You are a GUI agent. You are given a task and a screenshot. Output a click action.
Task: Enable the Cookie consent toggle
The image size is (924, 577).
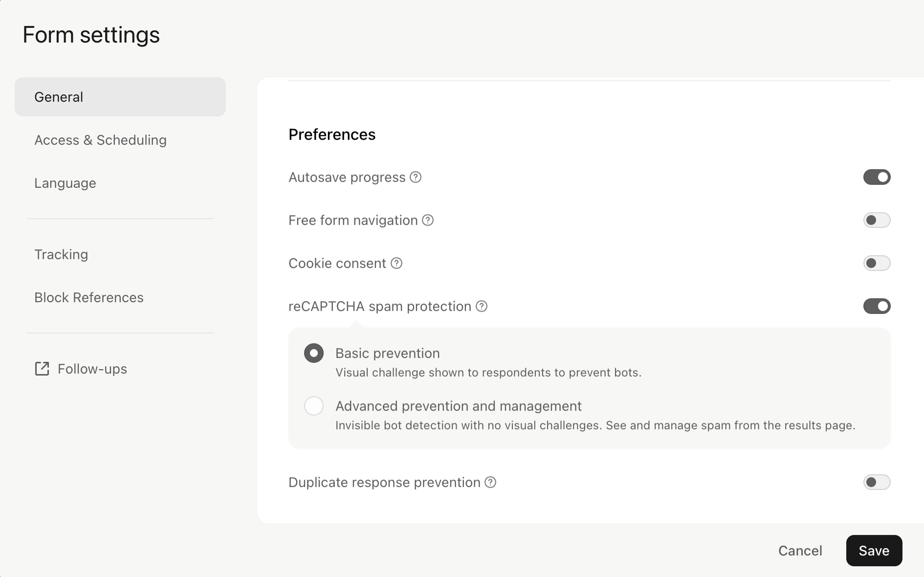click(x=877, y=263)
